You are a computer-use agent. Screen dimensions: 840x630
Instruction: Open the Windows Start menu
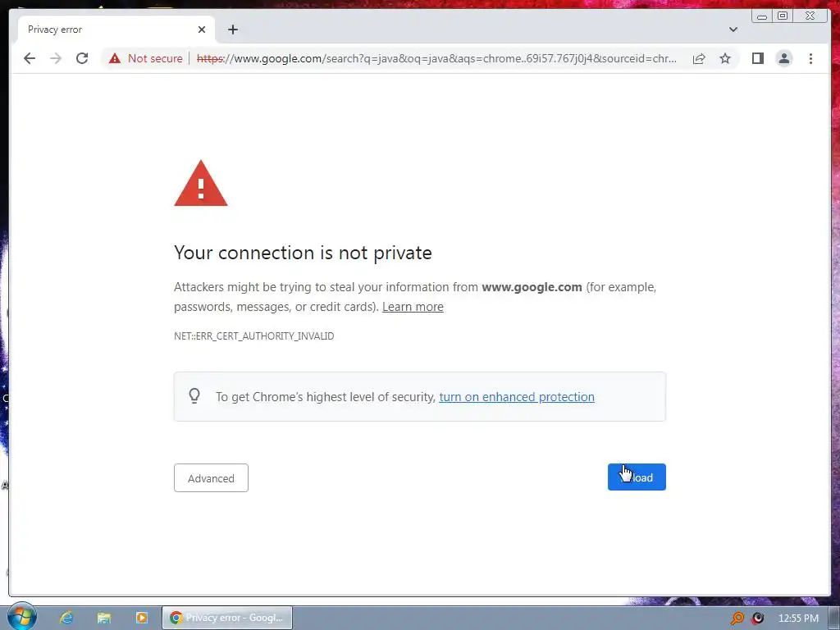(22, 617)
